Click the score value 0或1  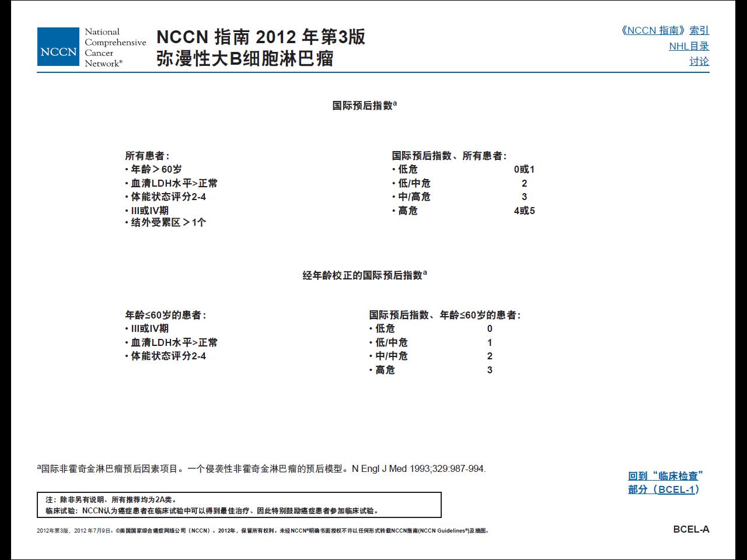click(x=524, y=169)
